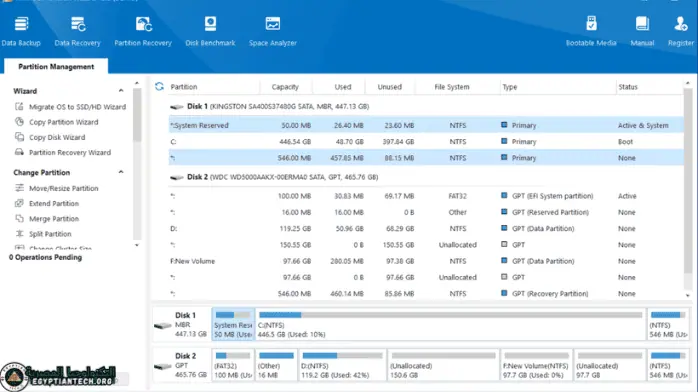This screenshot has width=698, height=392.
Task: Click the Migrate OS to SSD/HD Wizard icon
Action: point(19,106)
